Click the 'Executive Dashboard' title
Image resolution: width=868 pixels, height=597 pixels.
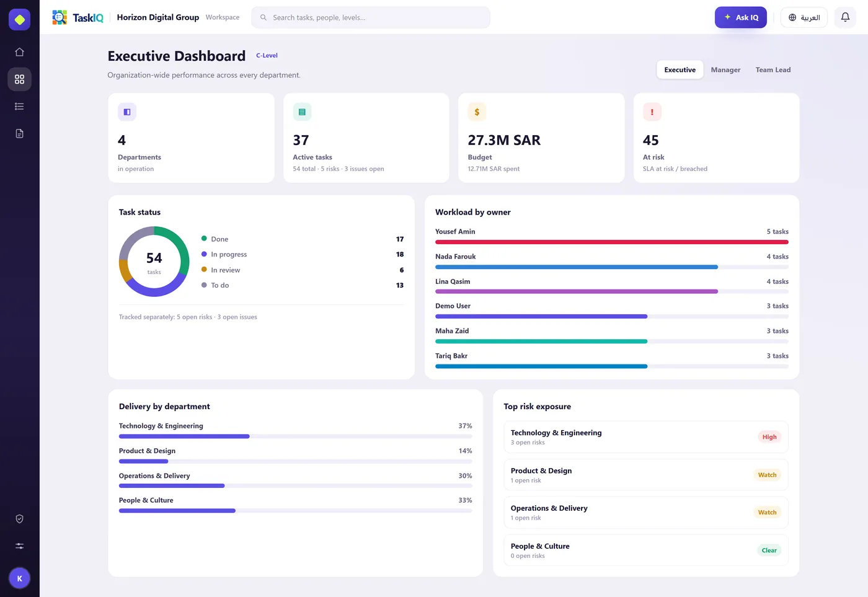coord(177,56)
